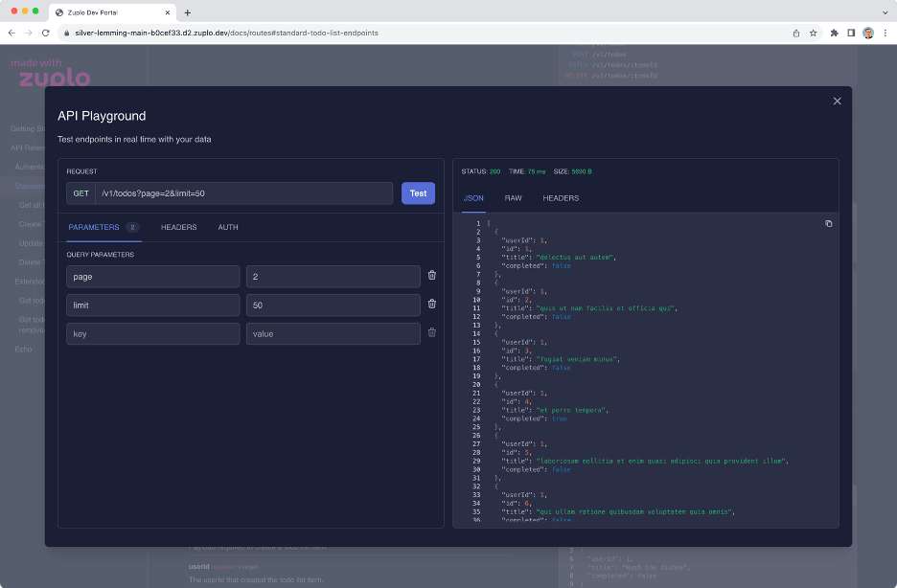View site info via the lock icon
897x588 pixels.
coord(66,34)
